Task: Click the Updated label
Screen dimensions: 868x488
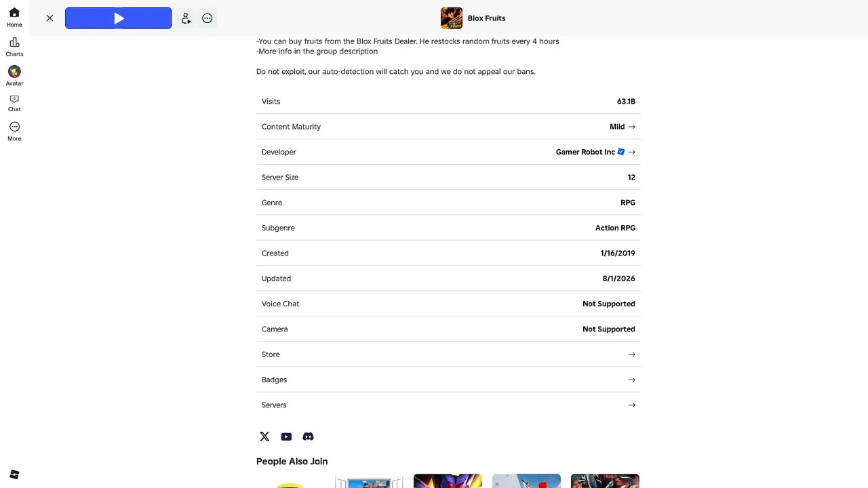Action: pyautogui.click(x=276, y=279)
